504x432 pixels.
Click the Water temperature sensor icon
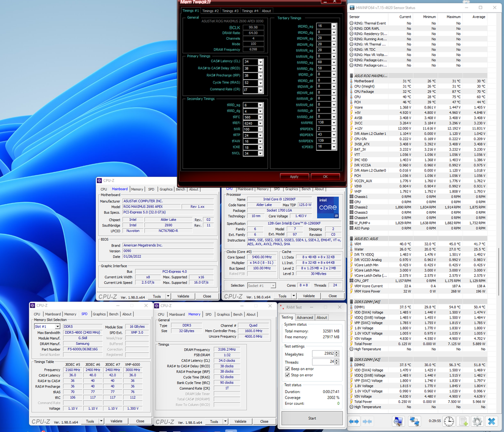click(351, 249)
